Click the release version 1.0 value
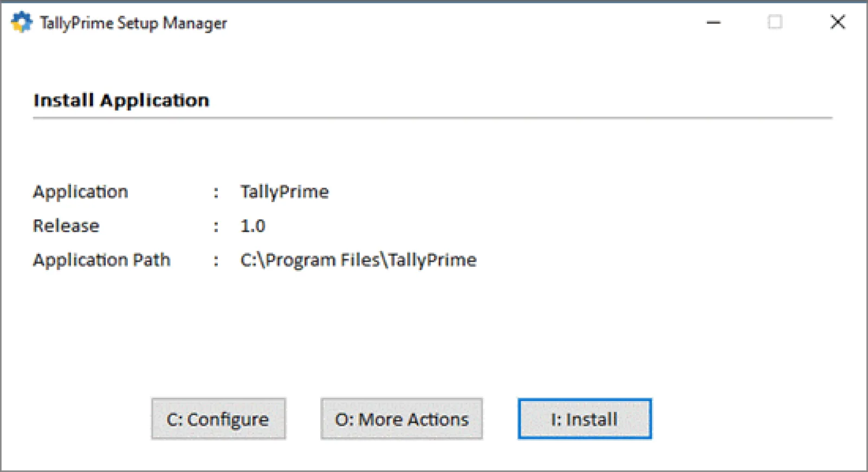This screenshot has width=868, height=472. tap(252, 226)
